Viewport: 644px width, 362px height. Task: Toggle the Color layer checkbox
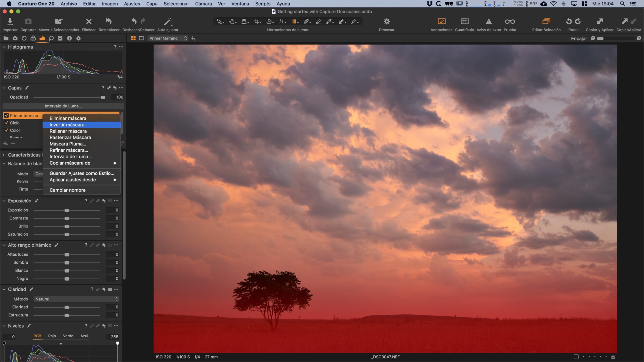(7, 130)
